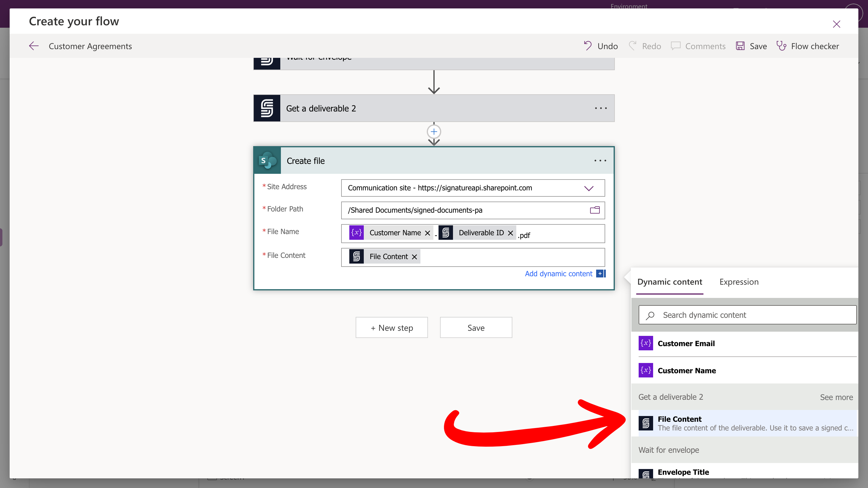Viewport: 868px width, 488px height.
Task: Click the New step button
Action: (x=392, y=328)
